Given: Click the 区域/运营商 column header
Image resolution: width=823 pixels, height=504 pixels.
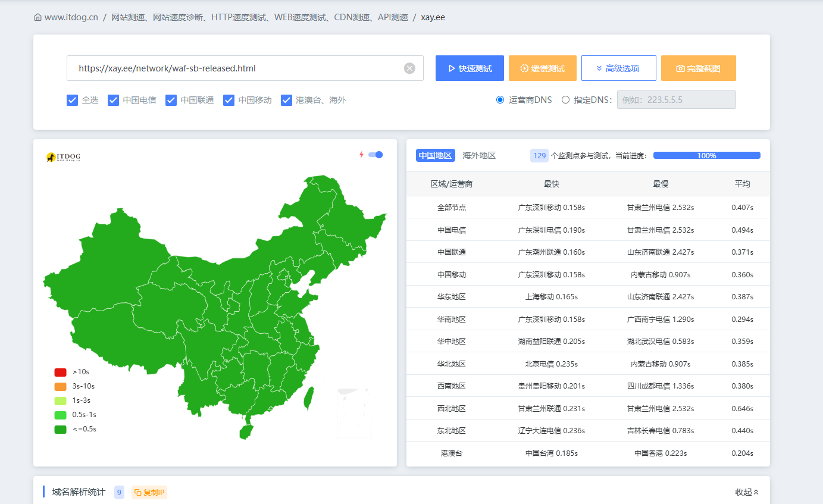Looking at the screenshot, I should 452,184.
